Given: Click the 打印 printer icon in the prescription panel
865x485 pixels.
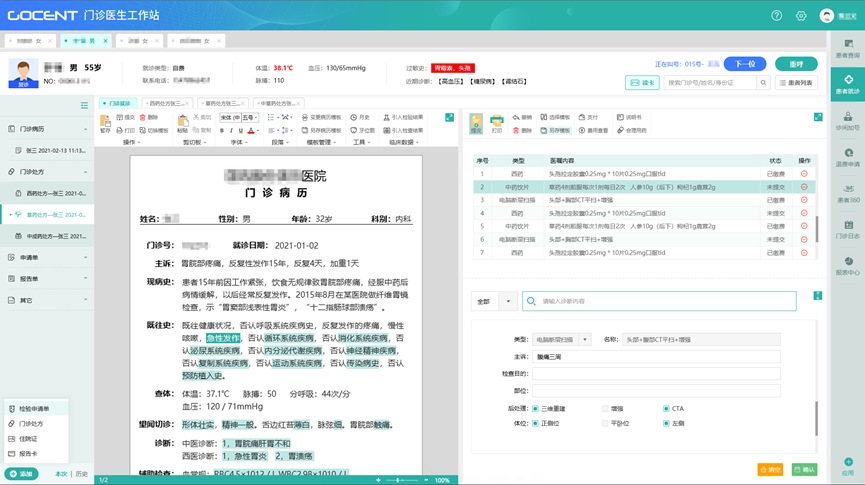Looking at the screenshot, I should pyautogui.click(x=497, y=120).
